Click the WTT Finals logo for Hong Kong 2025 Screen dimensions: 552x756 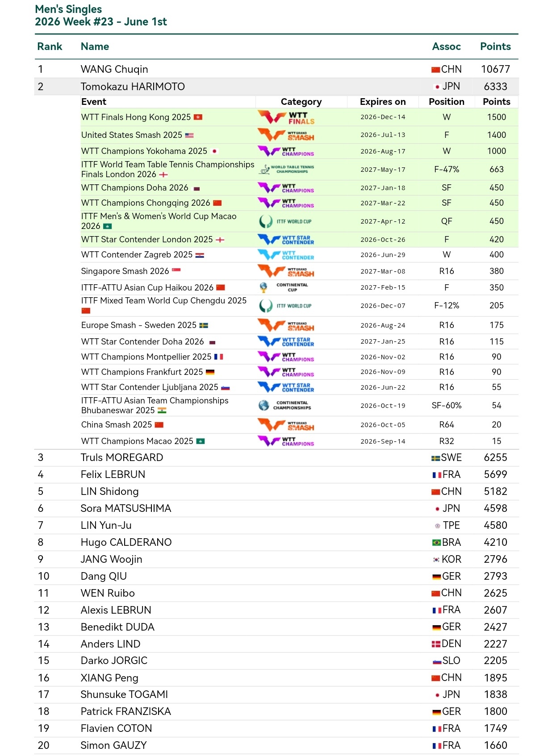pos(286,118)
